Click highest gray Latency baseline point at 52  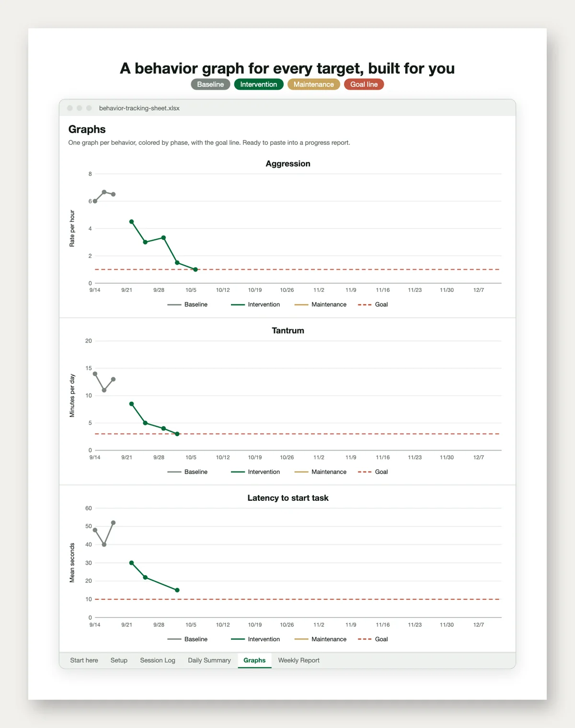tap(113, 523)
